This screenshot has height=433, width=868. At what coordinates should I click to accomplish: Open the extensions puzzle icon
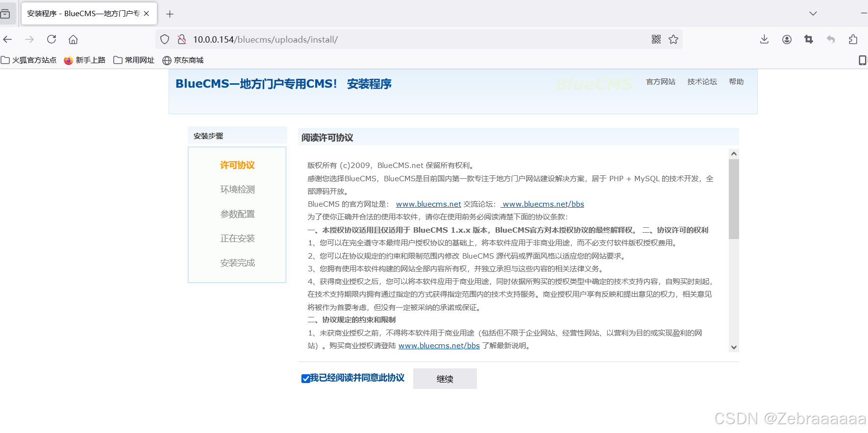tap(853, 39)
